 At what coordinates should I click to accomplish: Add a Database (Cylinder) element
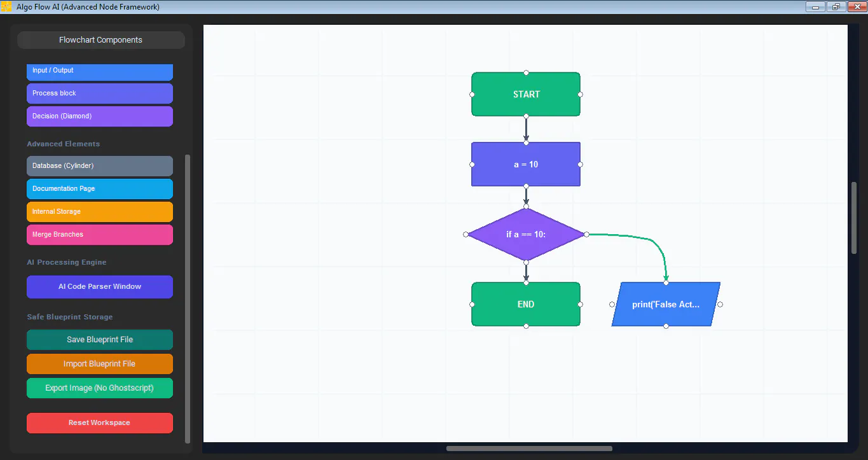tap(100, 166)
